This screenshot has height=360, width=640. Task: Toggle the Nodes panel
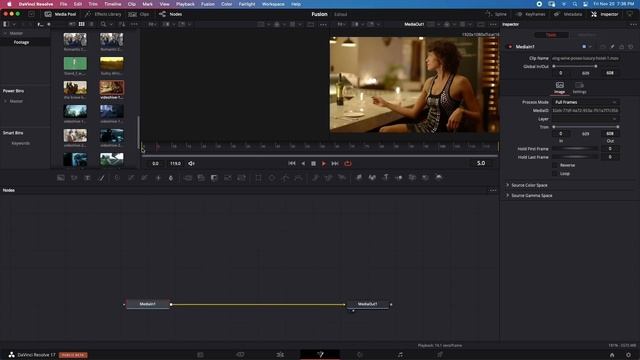171,14
